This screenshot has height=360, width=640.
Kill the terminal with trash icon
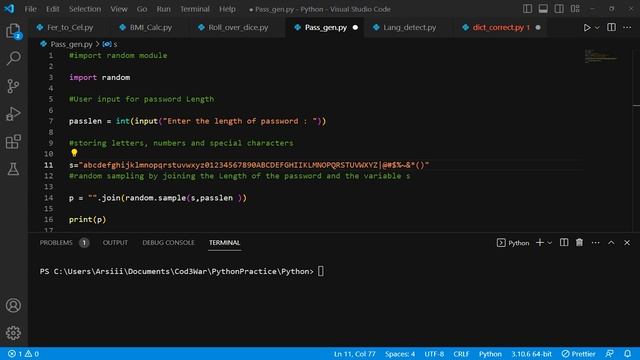click(x=579, y=242)
